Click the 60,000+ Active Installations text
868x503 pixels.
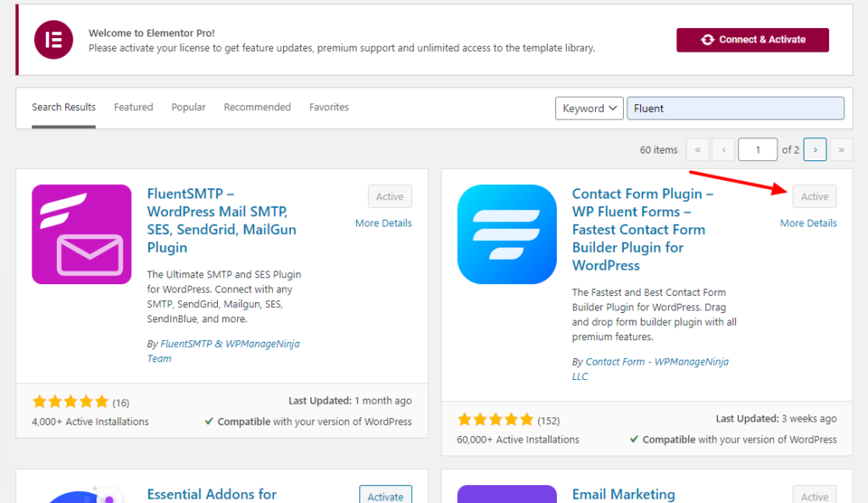pyautogui.click(x=518, y=439)
